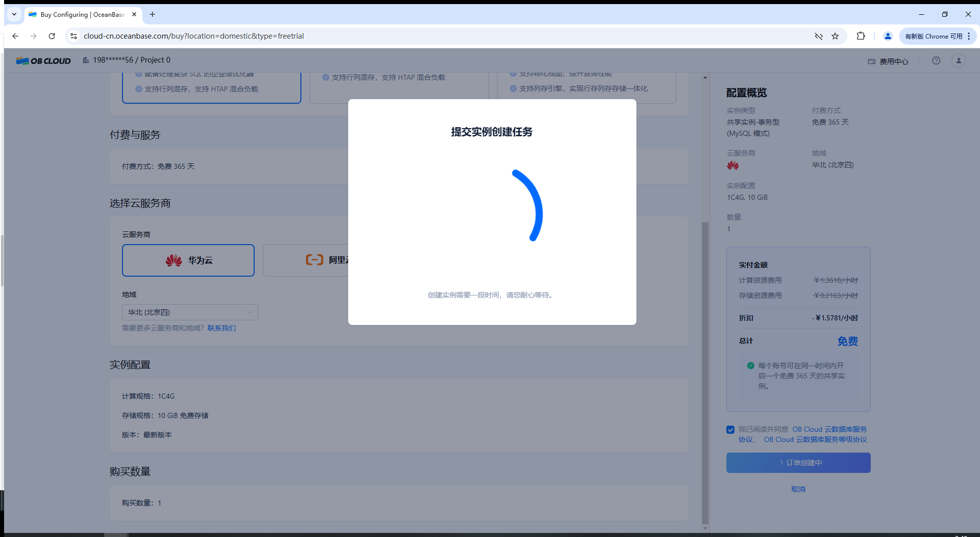
Task: Open the browser extensions puzzle icon
Action: click(861, 36)
